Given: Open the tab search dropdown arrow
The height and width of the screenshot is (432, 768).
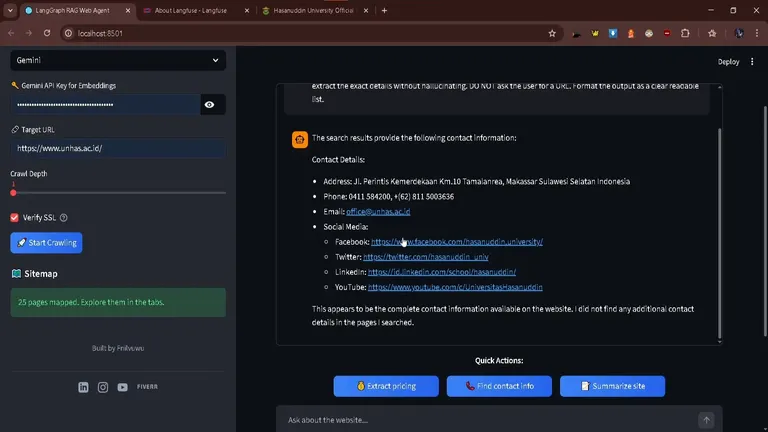Looking at the screenshot, I should (10, 10).
